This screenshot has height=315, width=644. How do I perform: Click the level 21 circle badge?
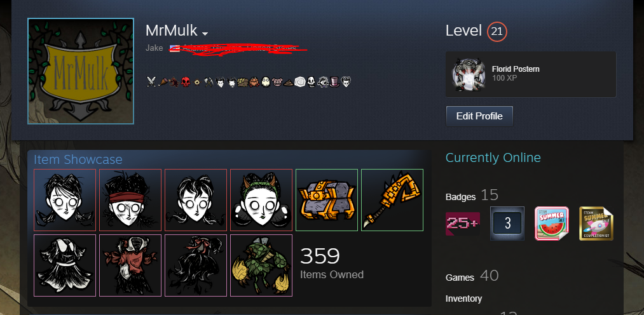[497, 32]
